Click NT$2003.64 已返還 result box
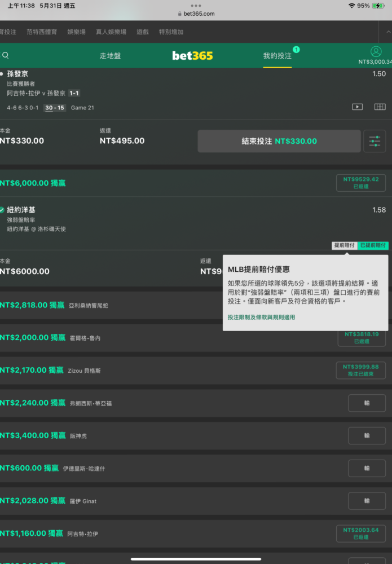The height and width of the screenshot is (564, 392). coord(361,534)
